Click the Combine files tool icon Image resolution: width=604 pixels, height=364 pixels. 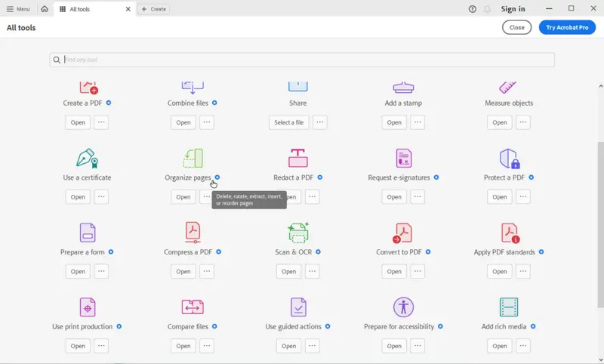point(193,88)
